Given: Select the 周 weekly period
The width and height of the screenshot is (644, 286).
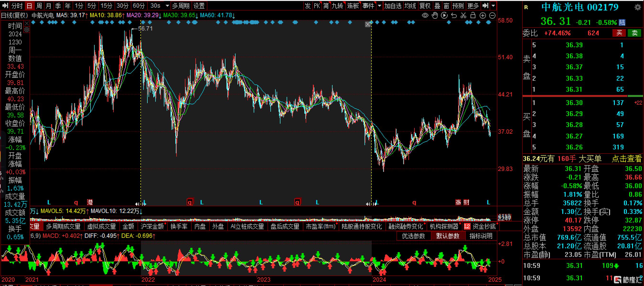Looking at the screenshot, I should [39, 5].
